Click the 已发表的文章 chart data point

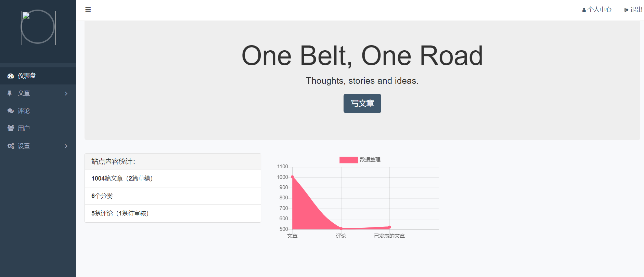[389, 227]
